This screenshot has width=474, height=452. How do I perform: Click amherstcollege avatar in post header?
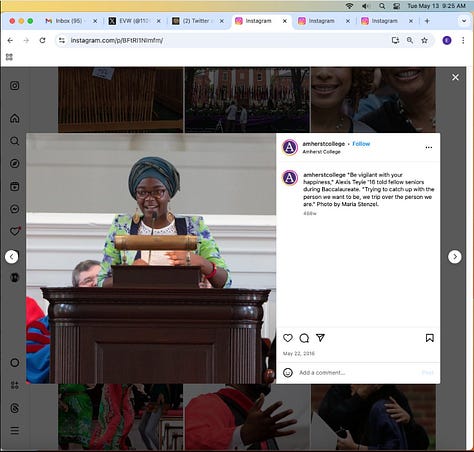(290, 147)
